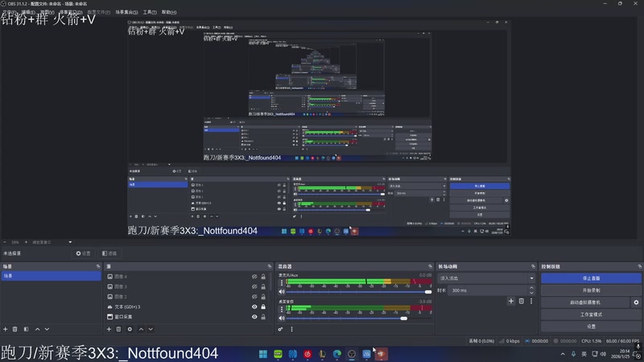Zoom in preview with plus icon
Viewport: 644px width, 362px height.
pos(26,242)
